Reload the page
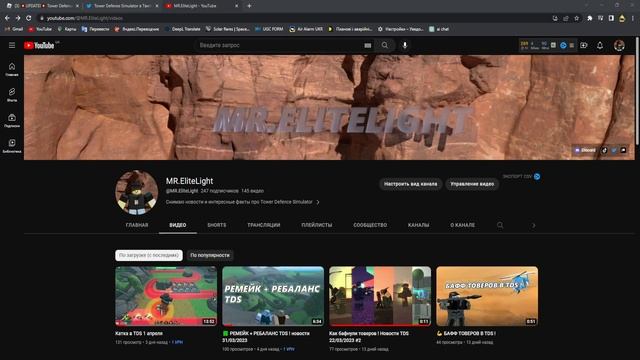Screen dimensions: 640x360 point(29,18)
